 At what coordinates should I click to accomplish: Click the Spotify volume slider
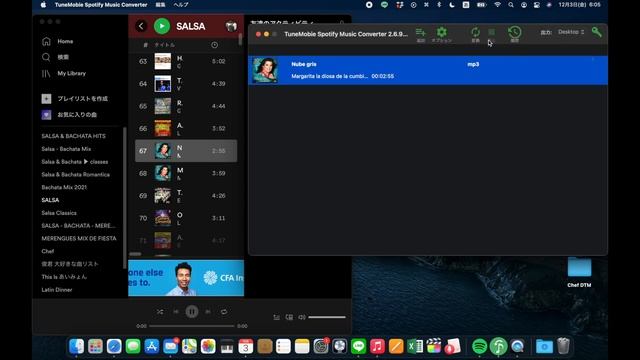(x=327, y=317)
